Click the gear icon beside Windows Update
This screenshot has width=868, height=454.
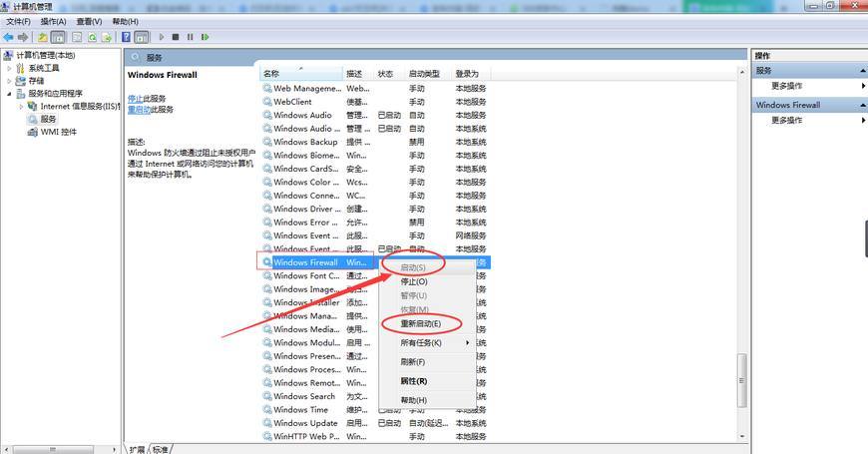click(267, 423)
